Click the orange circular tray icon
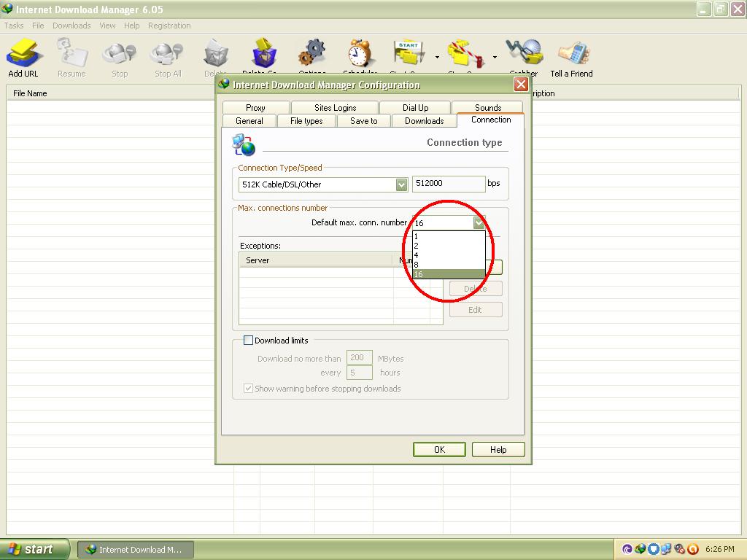The width and height of the screenshot is (747, 560). point(693,549)
